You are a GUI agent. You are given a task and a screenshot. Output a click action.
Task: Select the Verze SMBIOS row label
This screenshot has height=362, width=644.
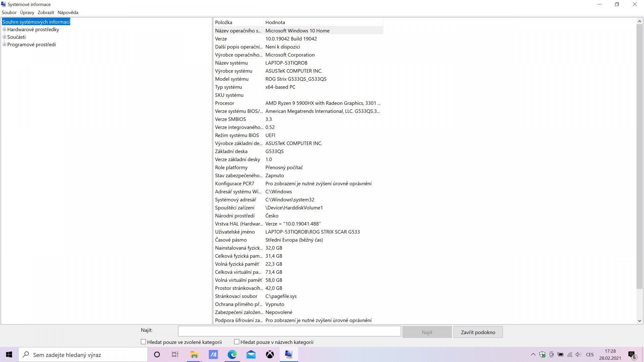[230, 119]
